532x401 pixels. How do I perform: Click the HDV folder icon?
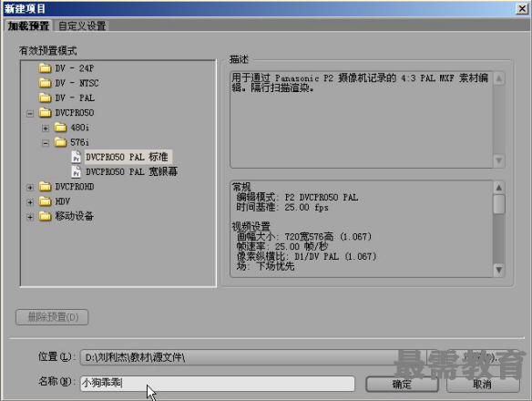[45, 201]
